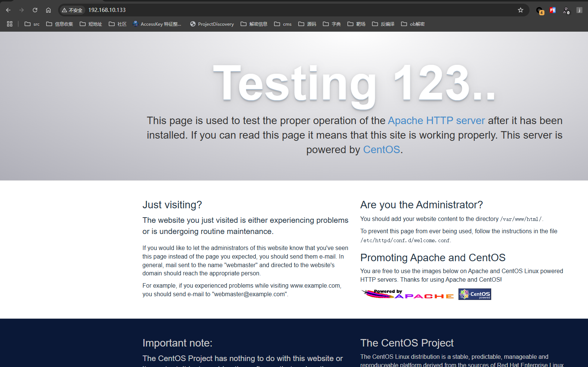Go to the browser home page

click(x=48, y=10)
